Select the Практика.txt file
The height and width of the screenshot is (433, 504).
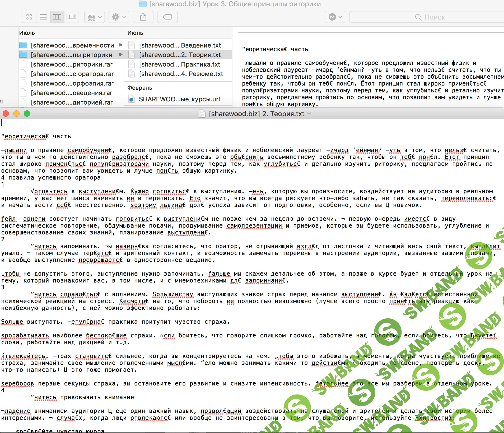point(180,64)
